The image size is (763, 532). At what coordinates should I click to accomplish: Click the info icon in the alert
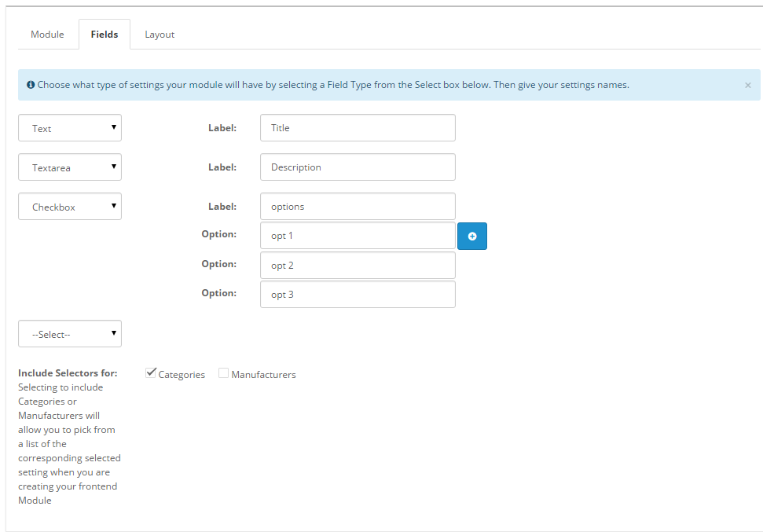pyautogui.click(x=30, y=85)
